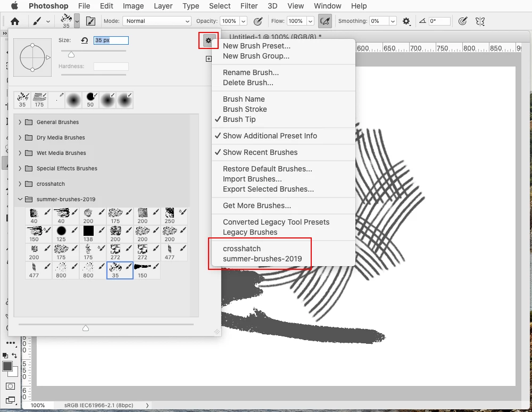Open the Photoshop application menu
532x412 pixels.
48,6
